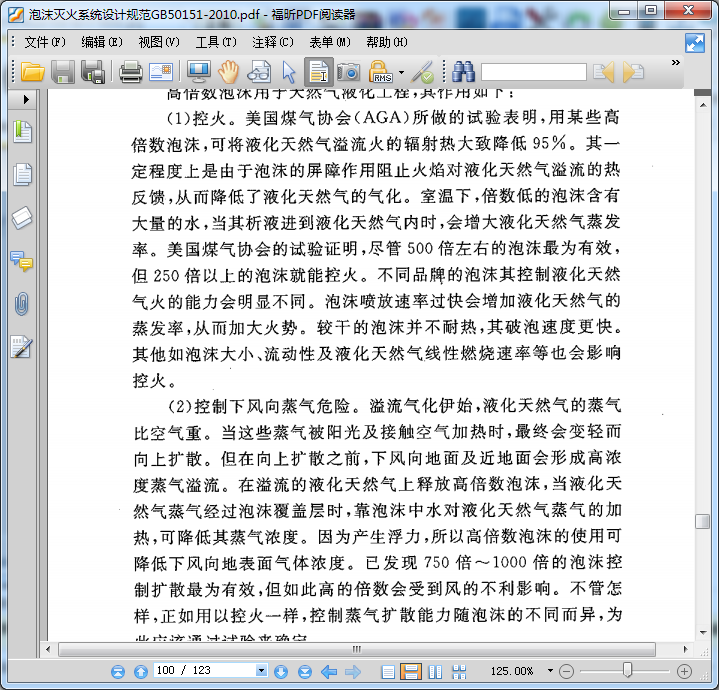Viewport: 719px width, 690px height.
Task: Go to the previous page
Action: [141, 672]
